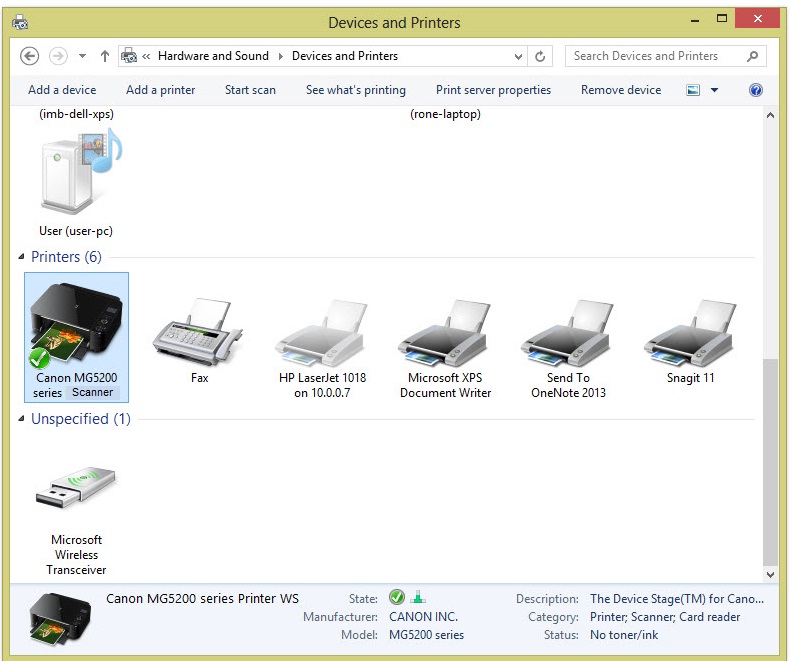Image resolution: width=790 pixels, height=661 pixels.
Task: Select Microsoft XPS Document Writer icon
Action: point(445,333)
